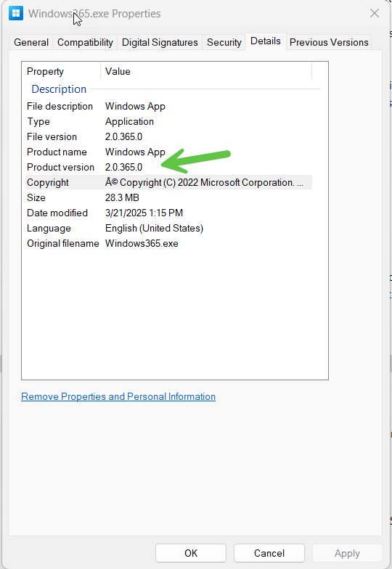
Task: Click the Windows365.exe original filename value
Action: (142, 244)
